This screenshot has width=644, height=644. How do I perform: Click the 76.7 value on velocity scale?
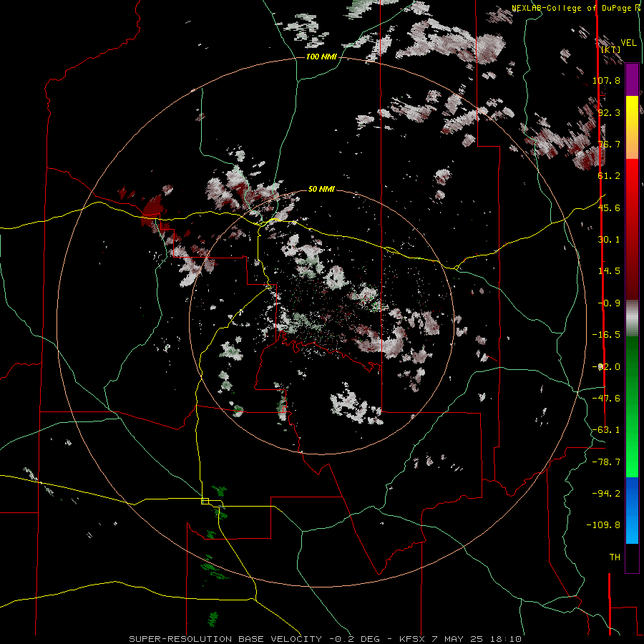[609, 144]
